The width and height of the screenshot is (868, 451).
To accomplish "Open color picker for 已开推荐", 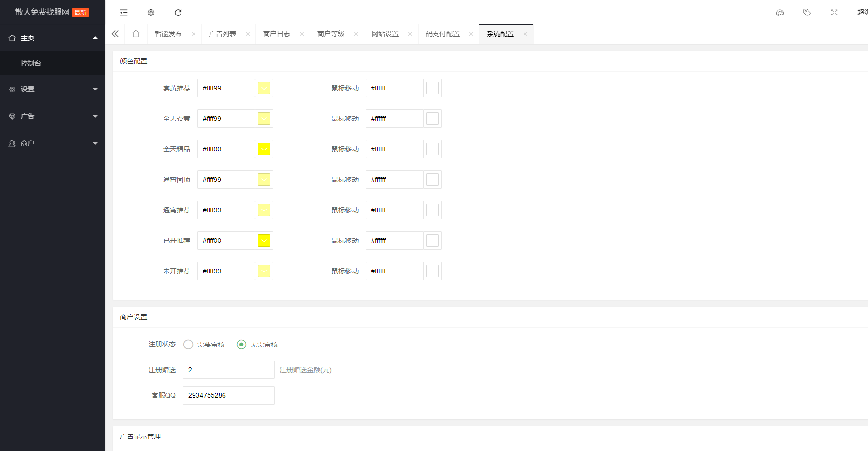I will [x=264, y=241].
